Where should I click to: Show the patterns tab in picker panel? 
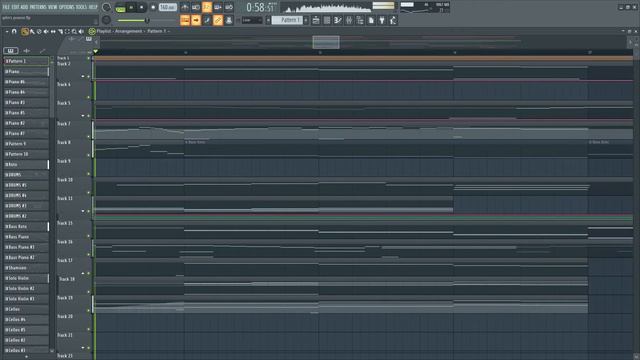tap(11, 51)
